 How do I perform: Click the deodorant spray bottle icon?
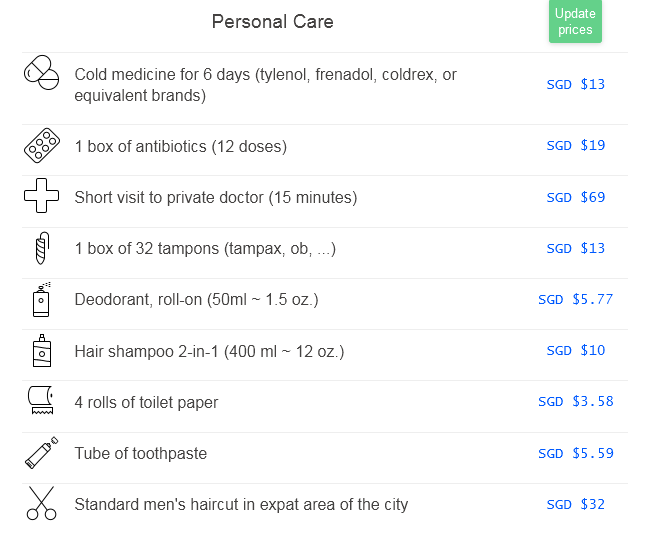[42, 300]
